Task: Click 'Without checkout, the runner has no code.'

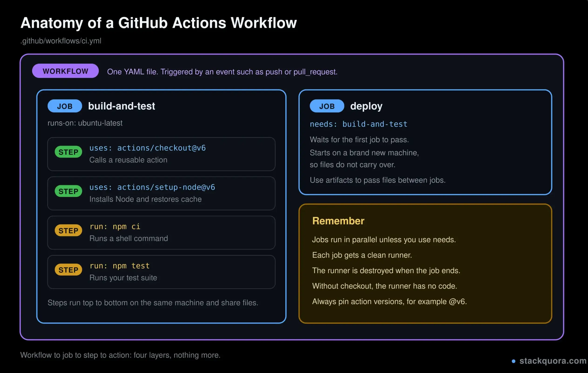Action: [x=385, y=286]
